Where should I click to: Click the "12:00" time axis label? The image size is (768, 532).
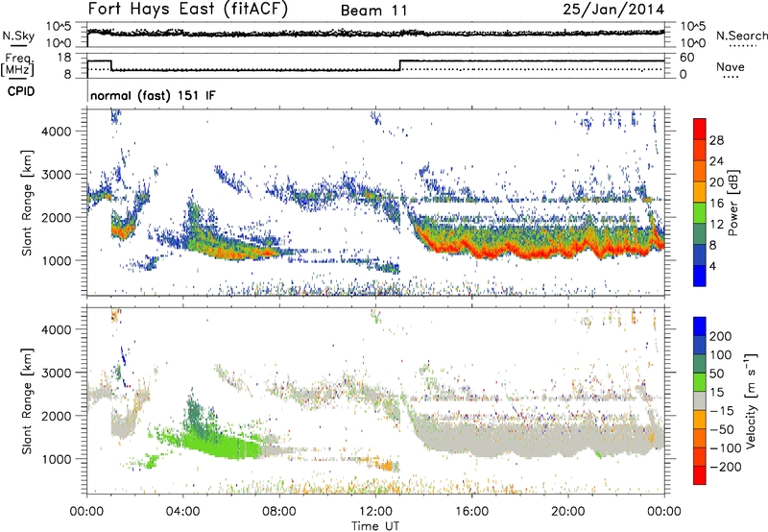click(x=375, y=512)
